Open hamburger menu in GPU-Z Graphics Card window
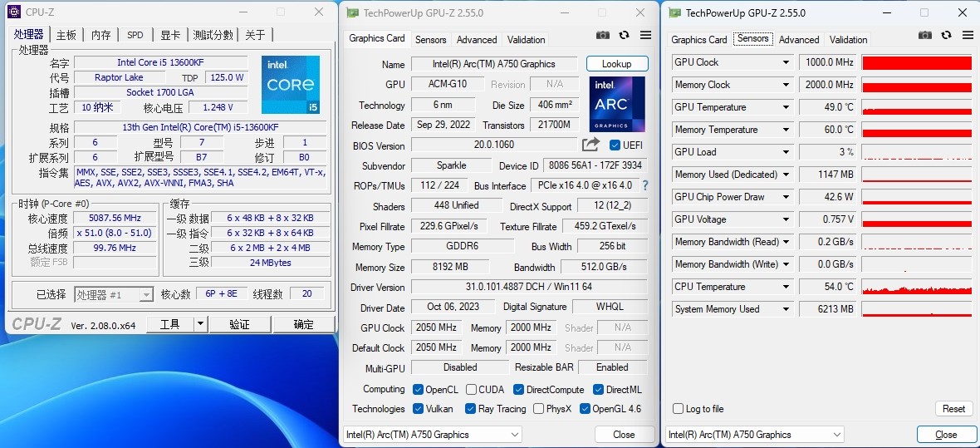Image resolution: width=980 pixels, height=448 pixels. point(645,36)
